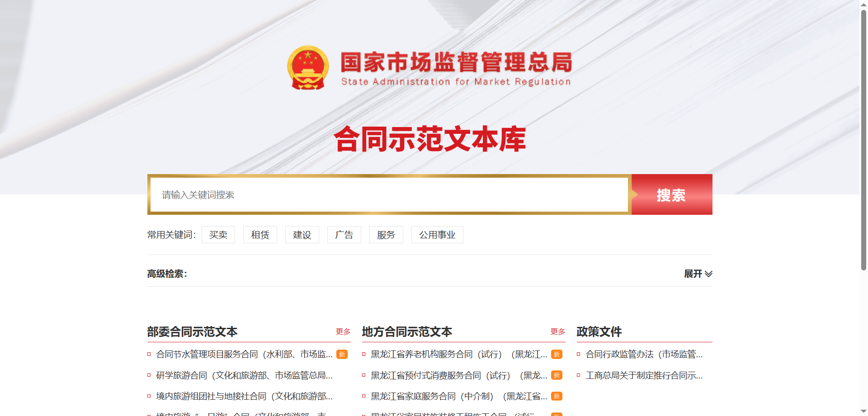Screen dimensions: 868x416
Task: Open 工商总局关于制定推行合同示 link
Action: tap(644, 375)
